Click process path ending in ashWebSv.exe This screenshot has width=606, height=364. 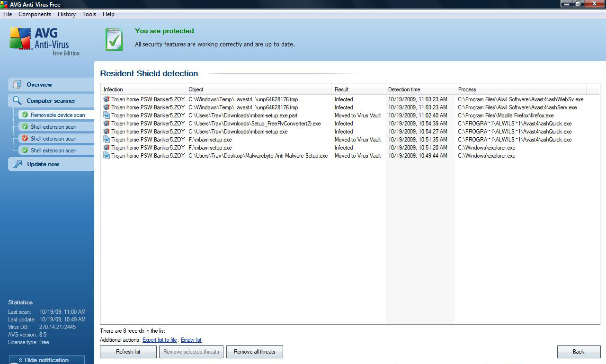[x=521, y=99]
